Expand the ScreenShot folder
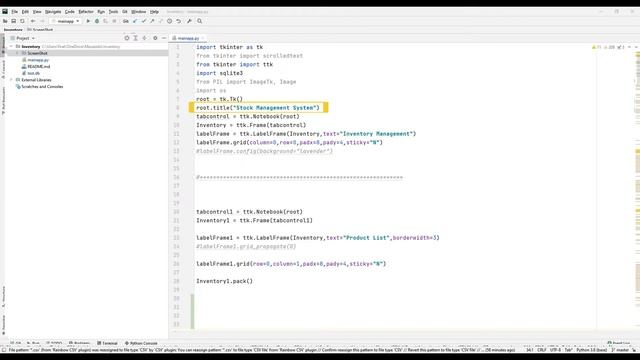The image size is (640, 360). 17,53
